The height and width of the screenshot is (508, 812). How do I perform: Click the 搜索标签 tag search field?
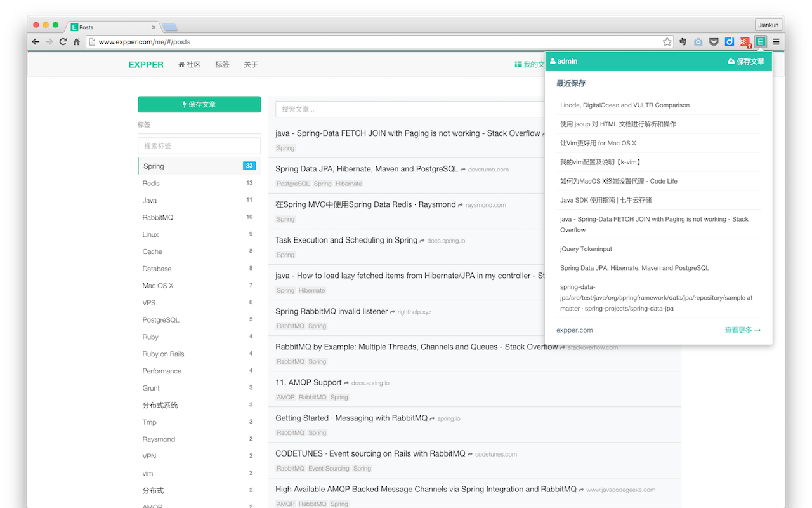tap(199, 145)
